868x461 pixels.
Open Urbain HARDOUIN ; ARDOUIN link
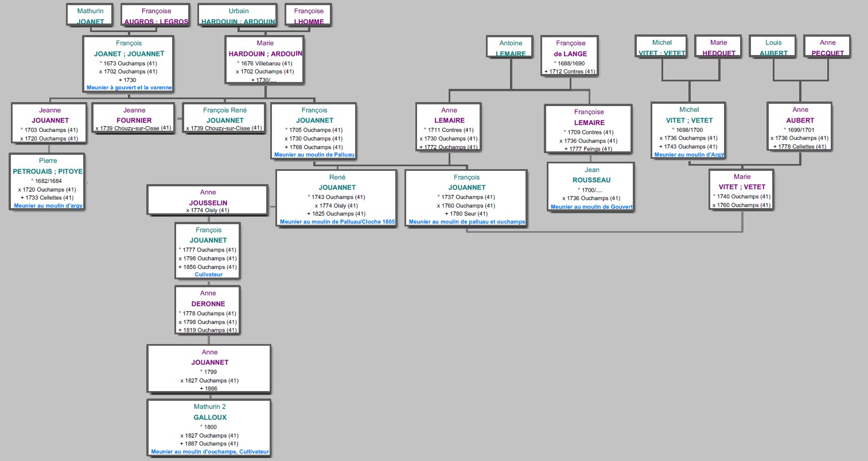(x=238, y=22)
